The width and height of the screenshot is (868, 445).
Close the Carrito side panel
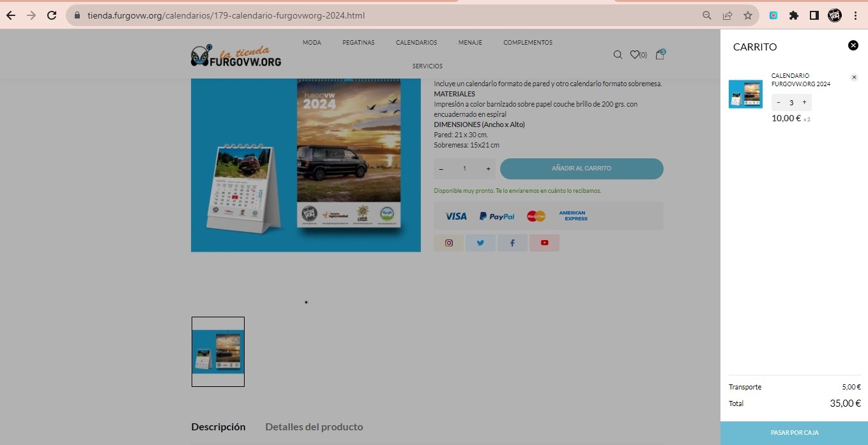[x=853, y=45]
